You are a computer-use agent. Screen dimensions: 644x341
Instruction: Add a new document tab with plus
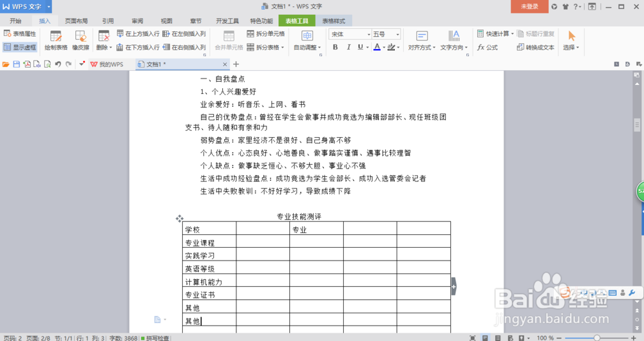tap(236, 64)
